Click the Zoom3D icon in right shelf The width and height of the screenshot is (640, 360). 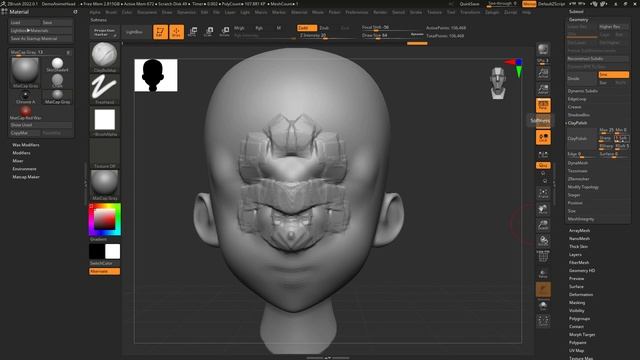(543, 225)
